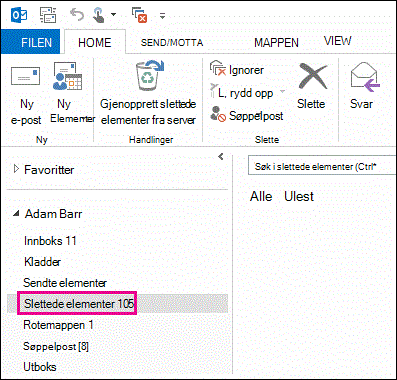Click the Slette X icon
The image size is (397, 380).
pyautogui.click(x=313, y=77)
